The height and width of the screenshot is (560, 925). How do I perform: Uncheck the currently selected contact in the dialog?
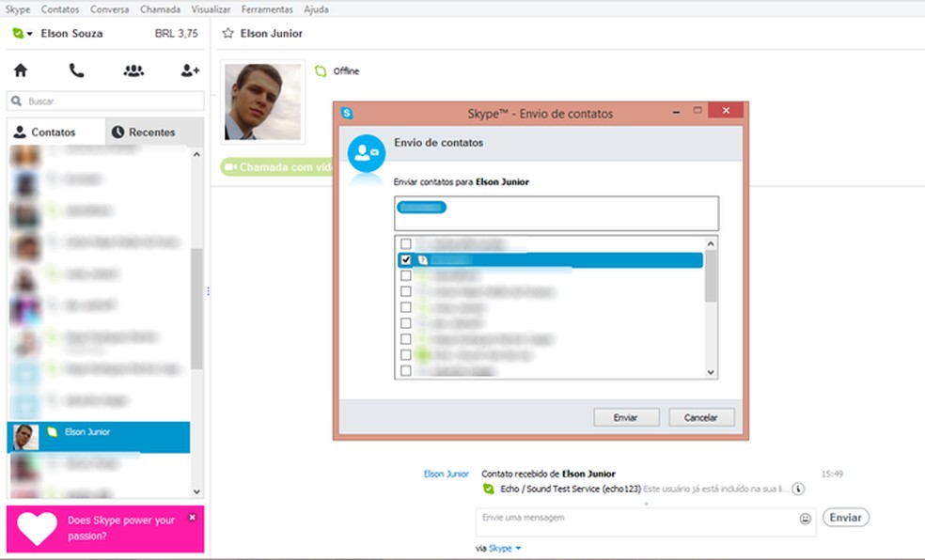(x=407, y=260)
